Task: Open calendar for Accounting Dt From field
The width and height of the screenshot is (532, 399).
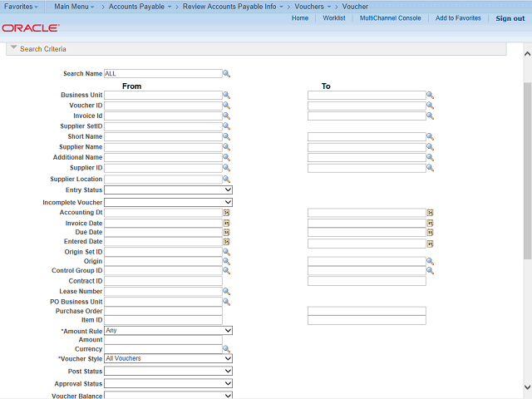Action: [x=226, y=213]
